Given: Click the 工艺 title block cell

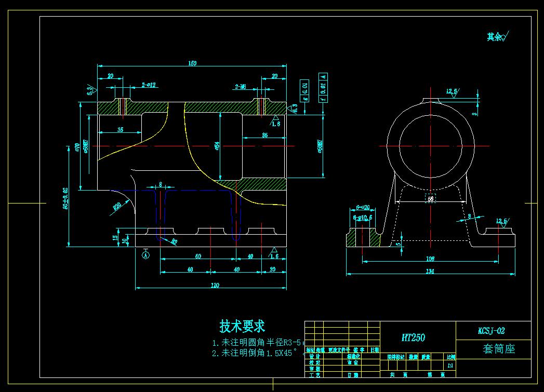Looking at the screenshot, I should pyautogui.click(x=315, y=375).
